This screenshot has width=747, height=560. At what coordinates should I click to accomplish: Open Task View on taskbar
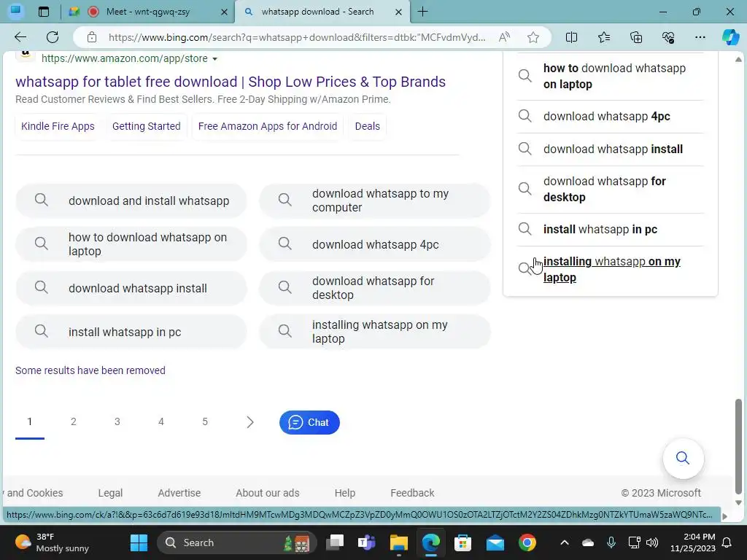coord(334,542)
